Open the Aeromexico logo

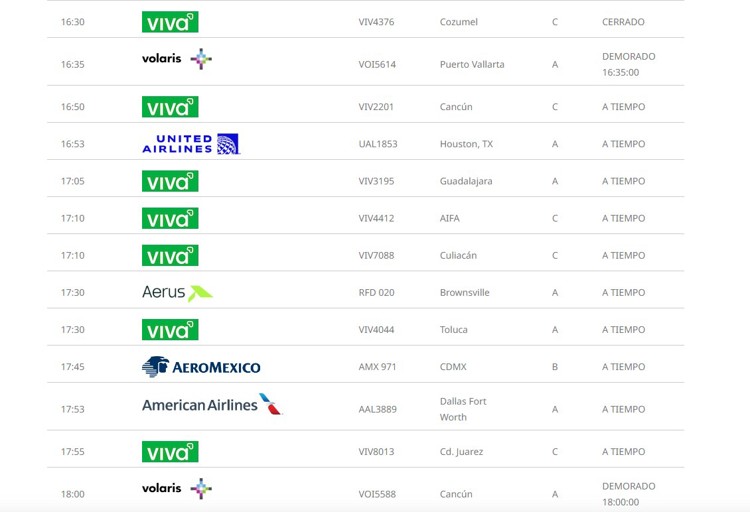[x=201, y=367]
